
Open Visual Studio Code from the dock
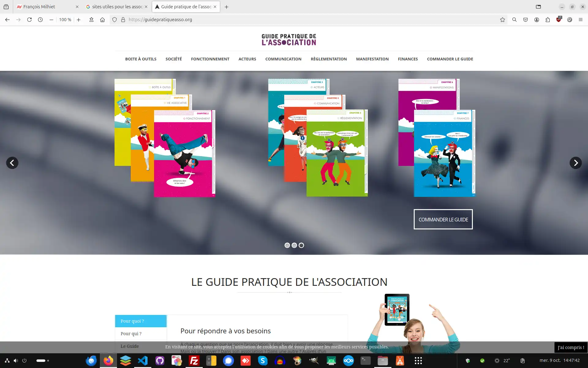143,361
